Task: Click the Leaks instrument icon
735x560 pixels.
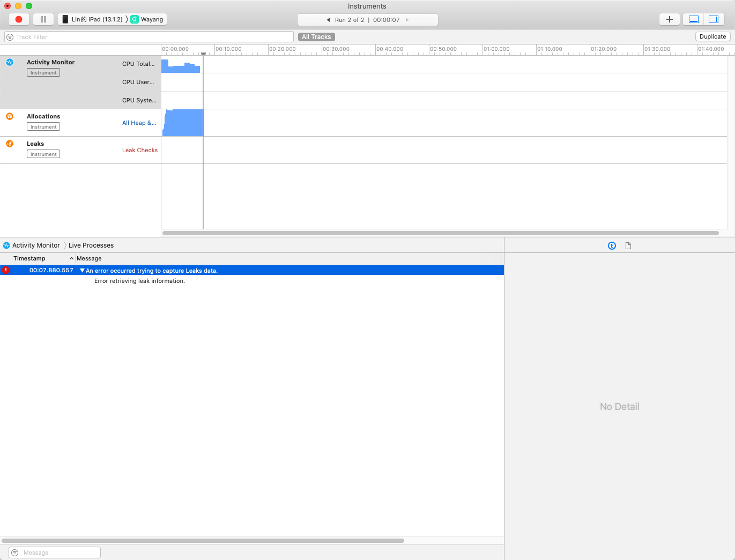Action: [x=10, y=144]
